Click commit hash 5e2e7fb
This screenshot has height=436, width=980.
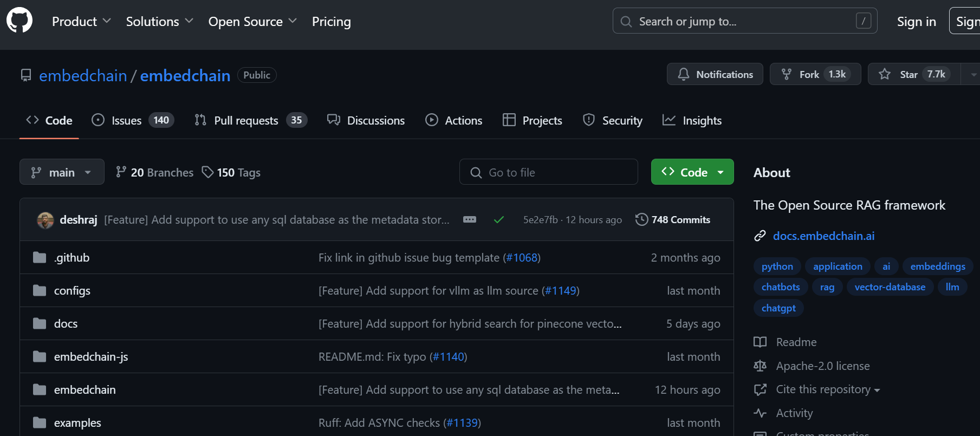coord(540,219)
